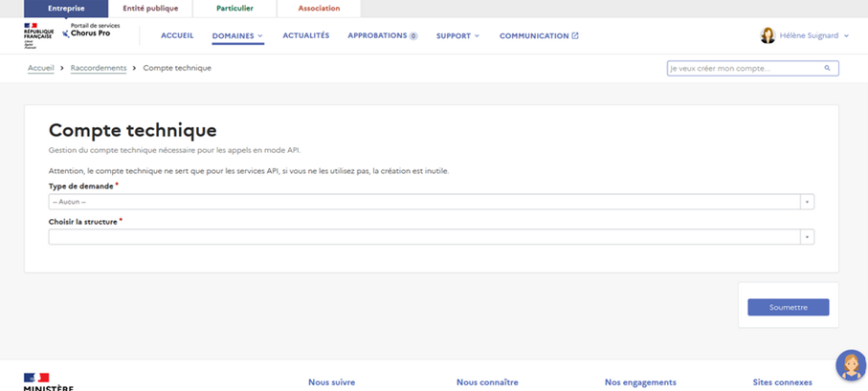Open the user account menu chevron
The height and width of the screenshot is (391, 868).
click(846, 36)
